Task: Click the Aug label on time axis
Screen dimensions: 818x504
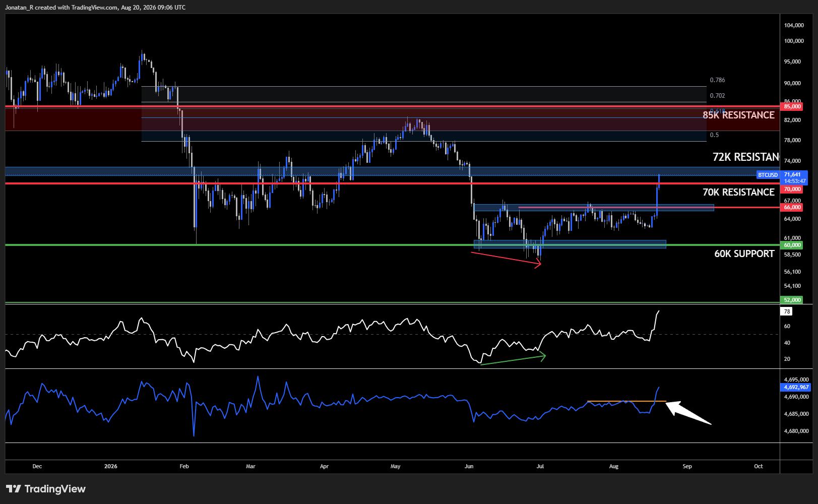Action: [x=614, y=466]
